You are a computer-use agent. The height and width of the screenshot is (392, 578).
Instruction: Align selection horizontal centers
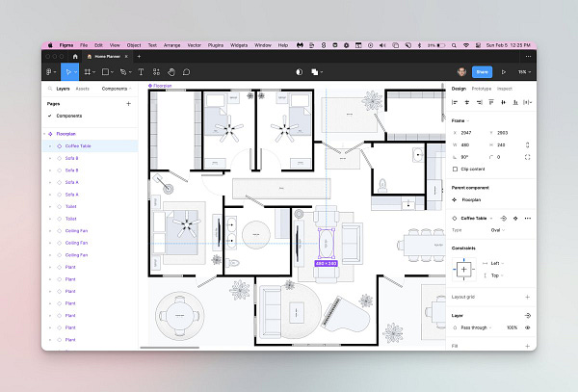(467, 102)
